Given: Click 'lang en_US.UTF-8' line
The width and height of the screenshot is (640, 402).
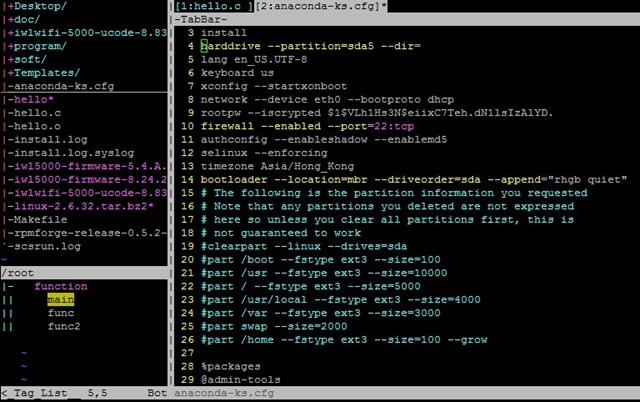Looking at the screenshot, I should [x=253, y=60].
